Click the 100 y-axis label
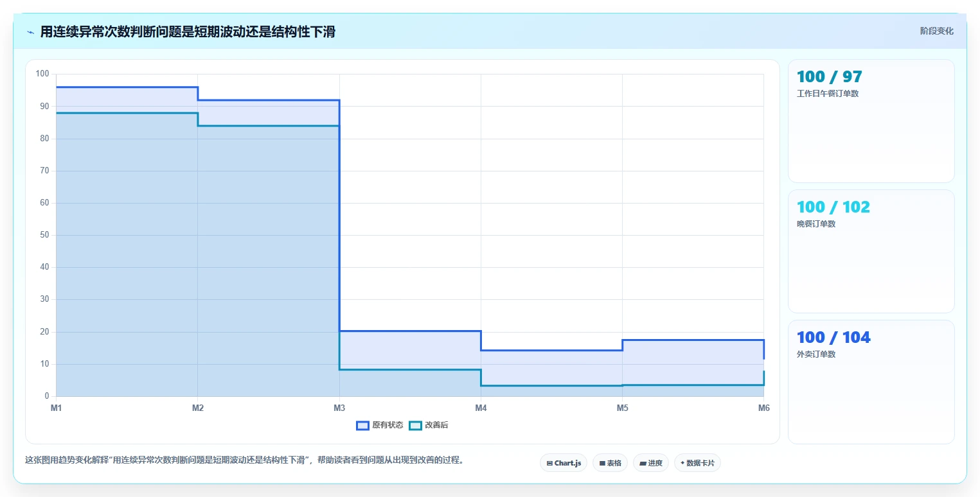This screenshot has height=497, width=980. click(42, 74)
